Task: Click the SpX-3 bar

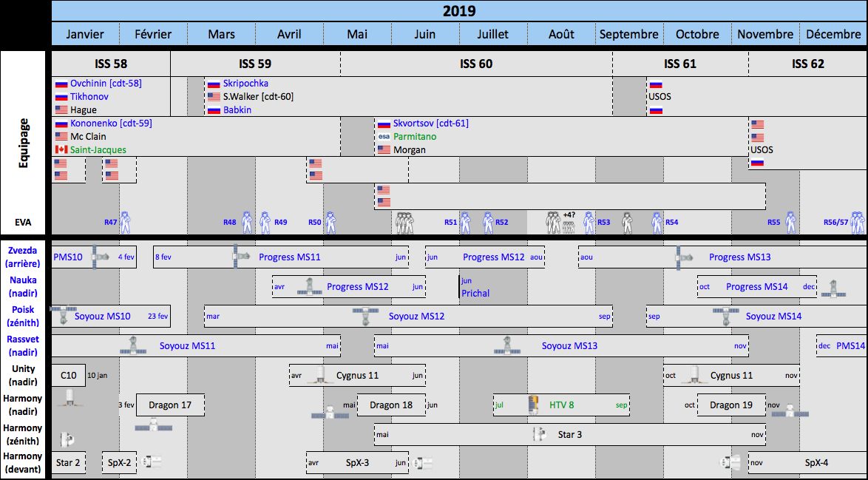Action: point(358,462)
